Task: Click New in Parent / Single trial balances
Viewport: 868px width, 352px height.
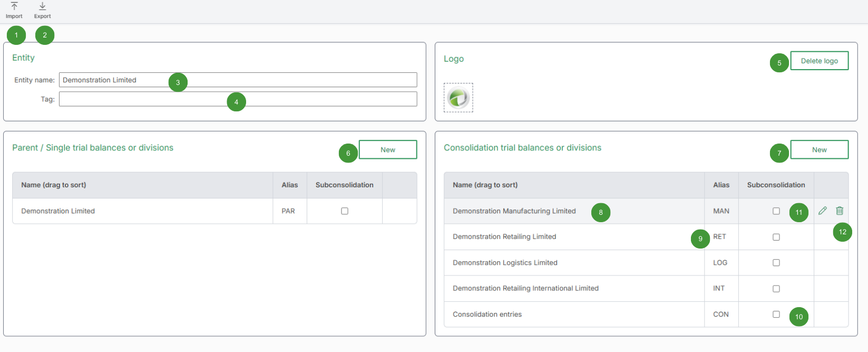Action: point(387,149)
